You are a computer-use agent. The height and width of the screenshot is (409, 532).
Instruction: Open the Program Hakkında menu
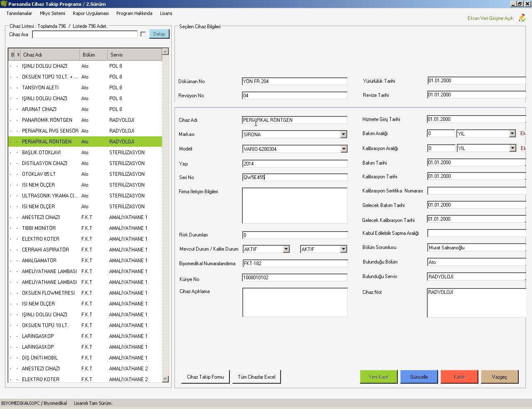click(x=134, y=13)
